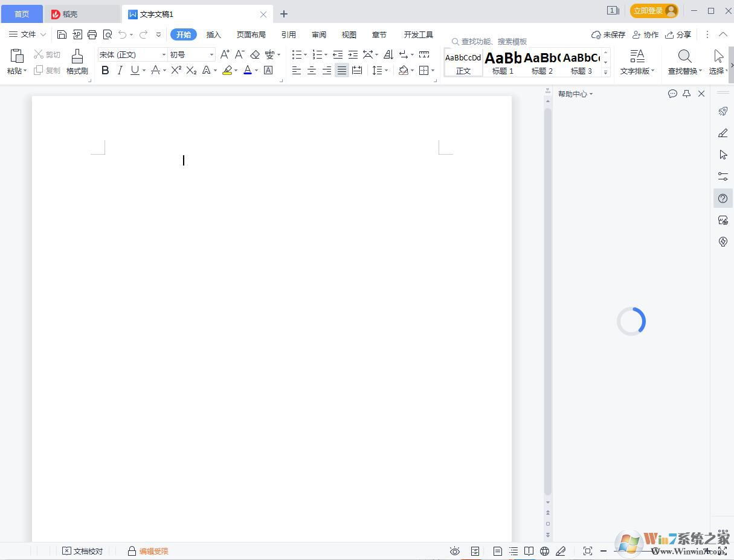The image size is (734, 560).
Task: Switch to full screen view in status bar
Action: pos(588,551)
